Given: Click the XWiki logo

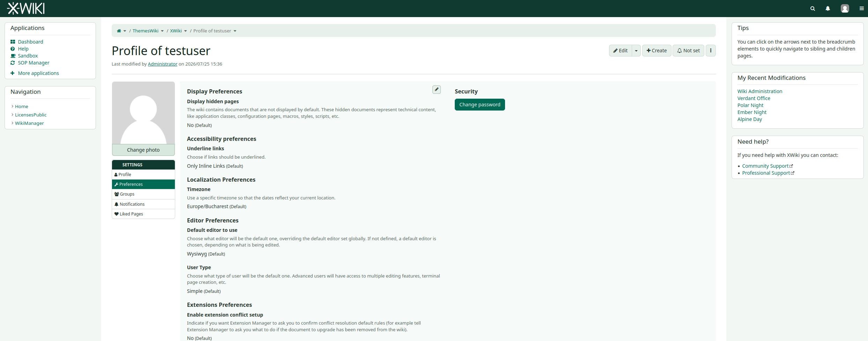Looking at the screenshot, I should (26, 8).
